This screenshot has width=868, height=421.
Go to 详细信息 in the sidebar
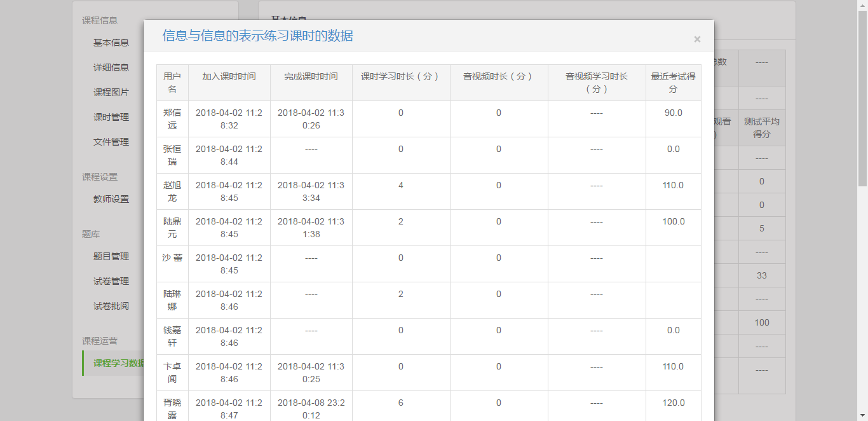(x=111, y=67)
